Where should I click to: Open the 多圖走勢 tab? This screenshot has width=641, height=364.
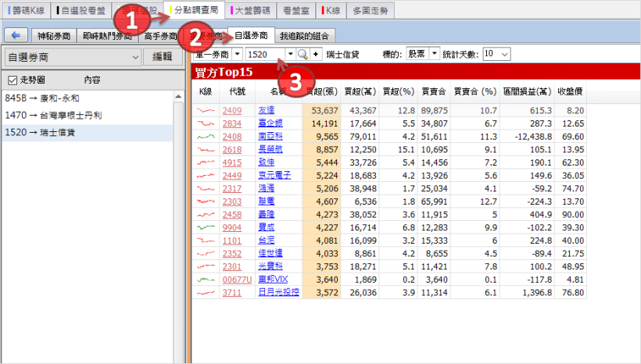click(371, 10)
